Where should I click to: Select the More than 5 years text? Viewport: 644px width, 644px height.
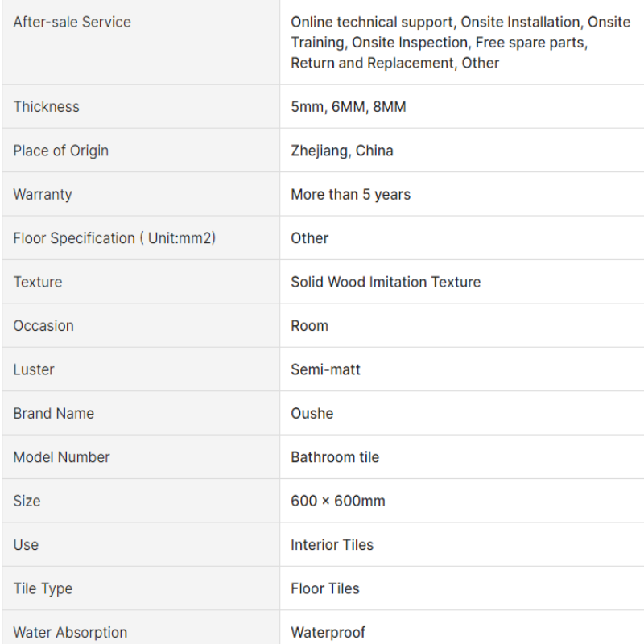(350, 194)
